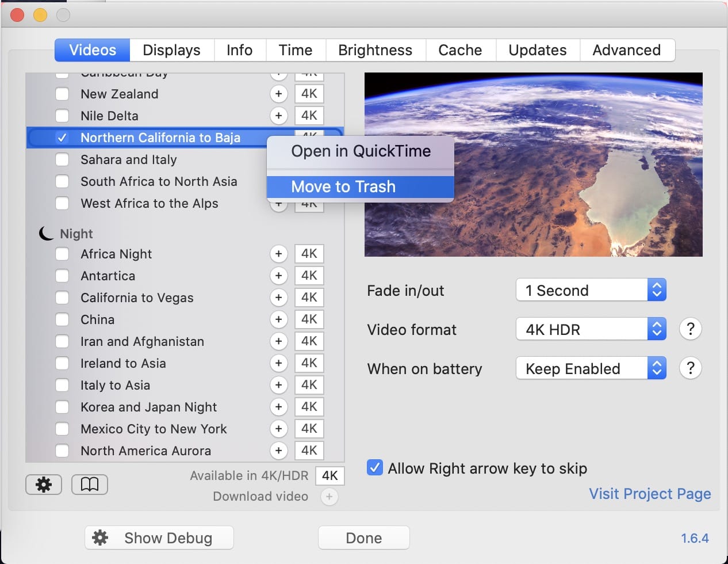Screen dimensions: 728x564
Task: Click 4K badge for New Zealand
Action: tap(309, 94)
